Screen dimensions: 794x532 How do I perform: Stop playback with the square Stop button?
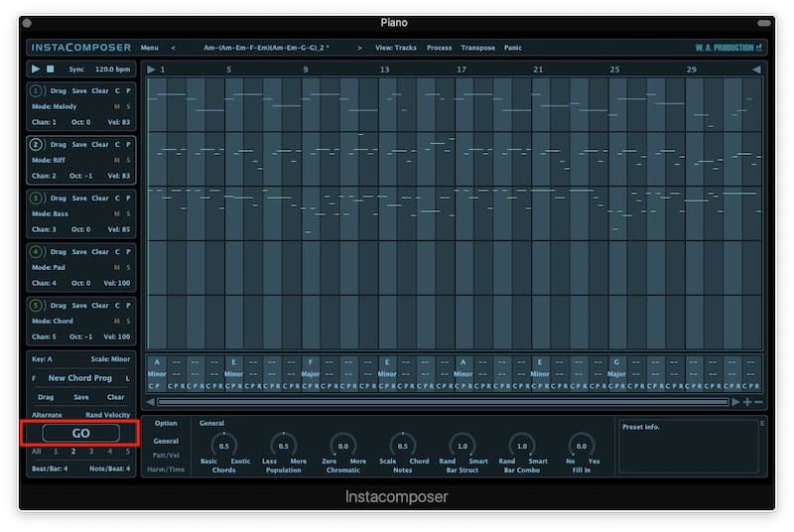coord(51,68)
